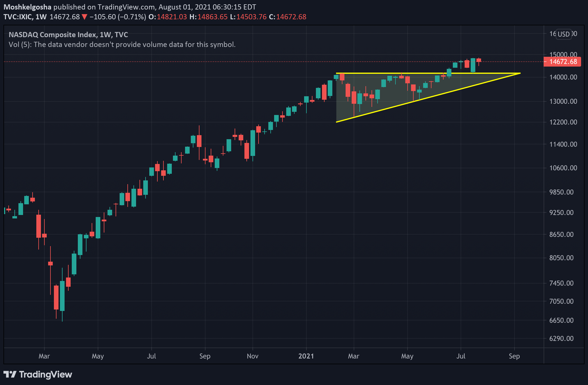Click the low price value 14503.76
This screenshot has width=588, height=385.
coord(251,17)
